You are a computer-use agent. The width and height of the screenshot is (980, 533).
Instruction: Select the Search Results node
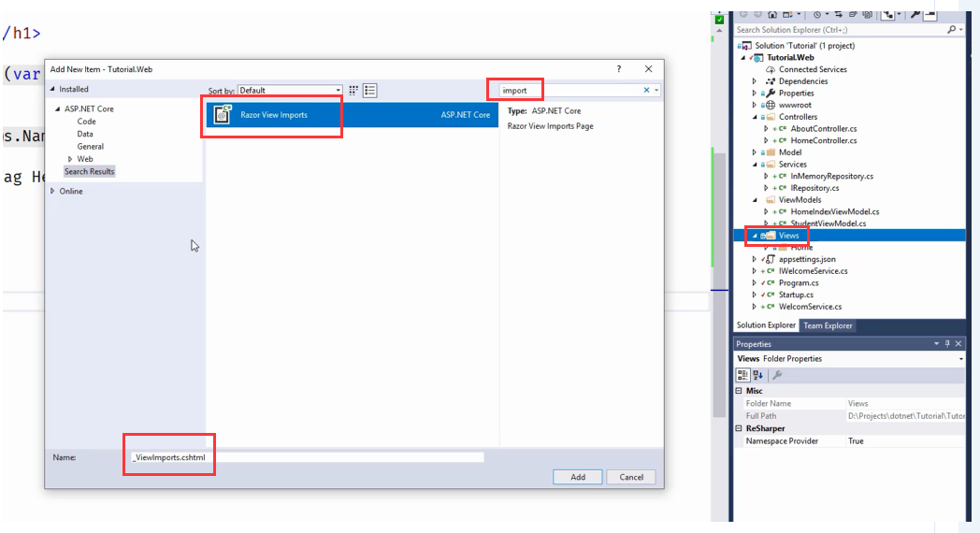click(90, 171)
